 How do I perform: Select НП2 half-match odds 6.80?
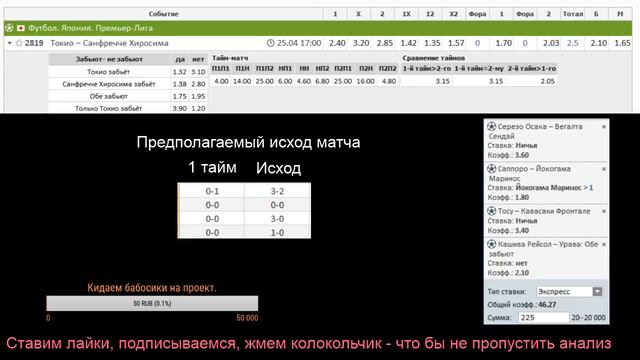click(322, 81)
